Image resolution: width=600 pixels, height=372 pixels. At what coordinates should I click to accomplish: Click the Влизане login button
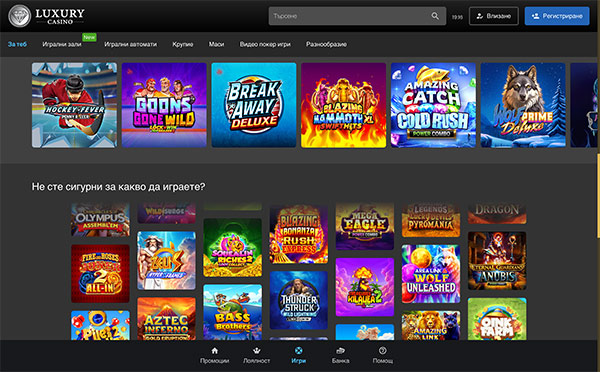pos(494,16)
